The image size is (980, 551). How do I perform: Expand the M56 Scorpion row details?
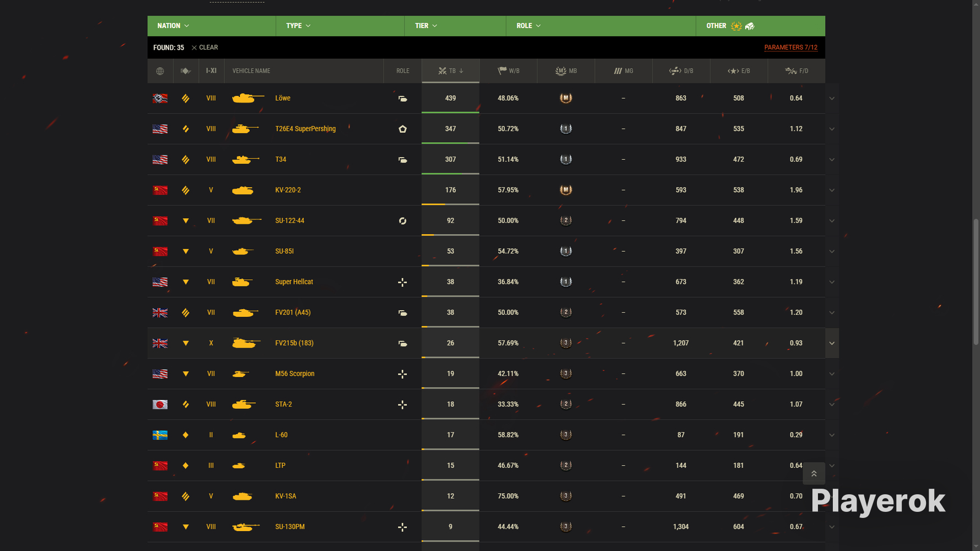pyautogui.click(x=832, y=374)
